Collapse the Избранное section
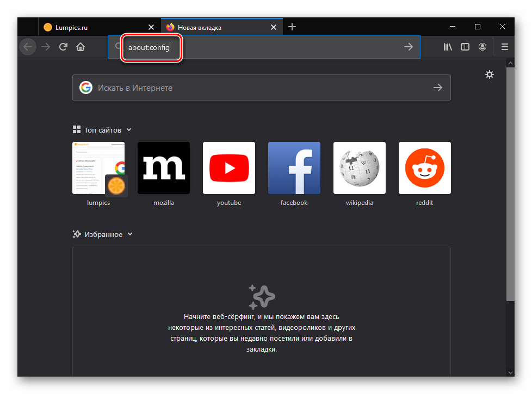 point(129,234)
